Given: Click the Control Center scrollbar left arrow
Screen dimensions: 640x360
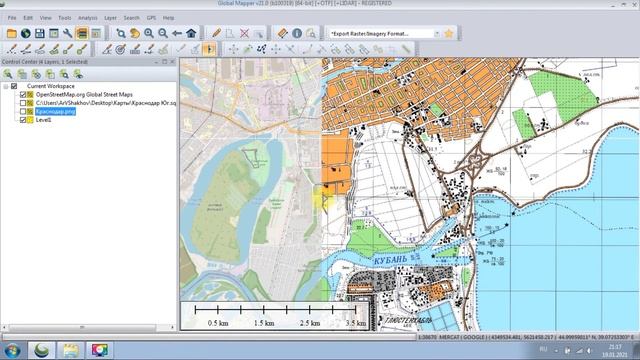Looking at the screenshot, I should click(4, 327).
